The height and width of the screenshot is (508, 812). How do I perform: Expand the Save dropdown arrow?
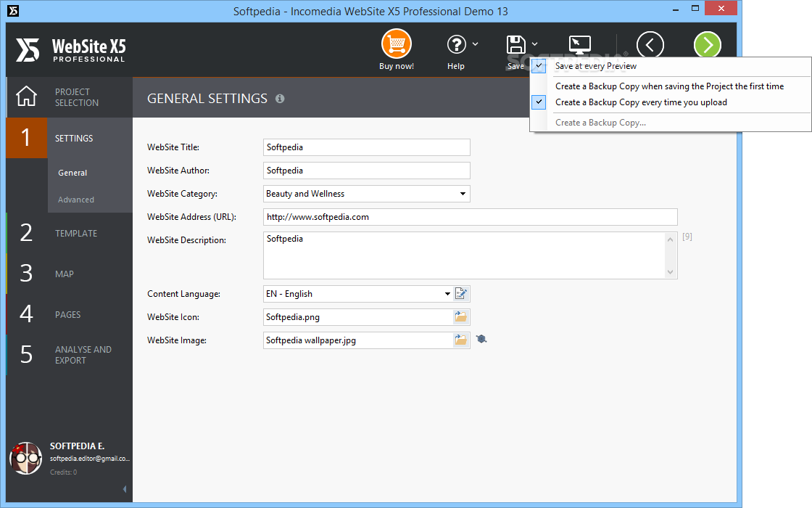tap(534, 44)
